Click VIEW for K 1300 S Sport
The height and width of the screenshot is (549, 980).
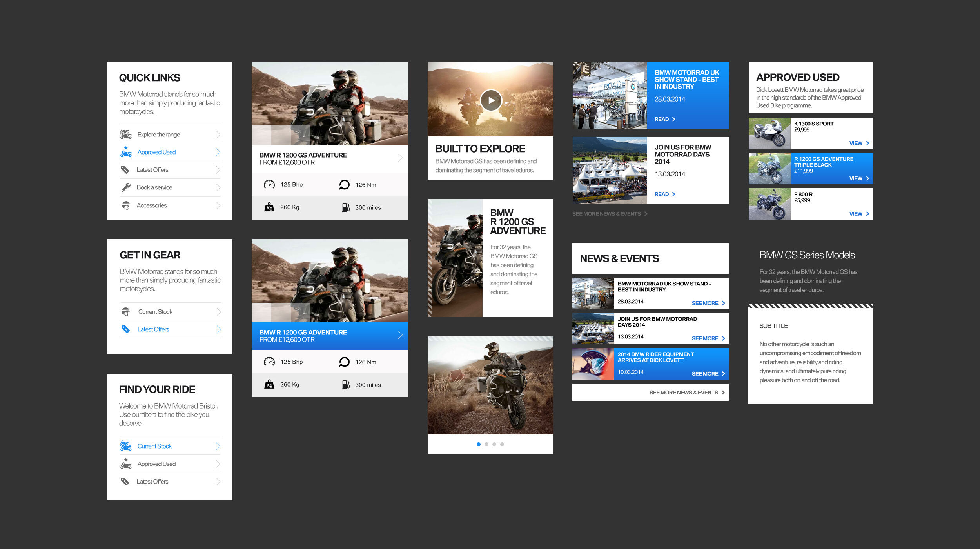pos(859,143)
